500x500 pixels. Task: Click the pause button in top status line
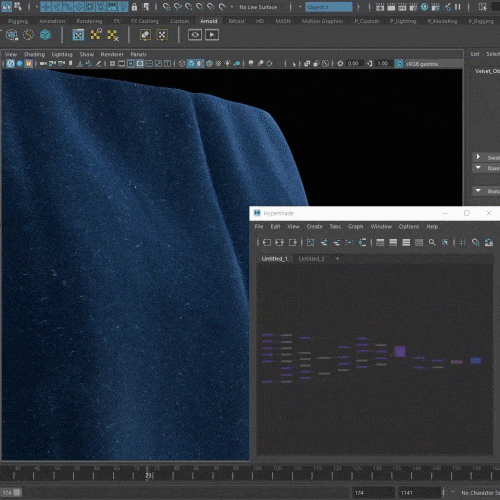coord(458,7)
